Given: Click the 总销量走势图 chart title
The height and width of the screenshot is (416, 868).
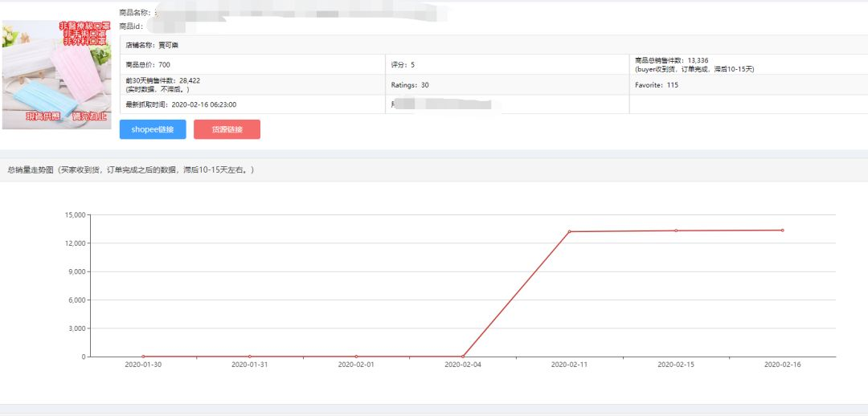Looking at the screenshot, I should (x=131, y=169).
